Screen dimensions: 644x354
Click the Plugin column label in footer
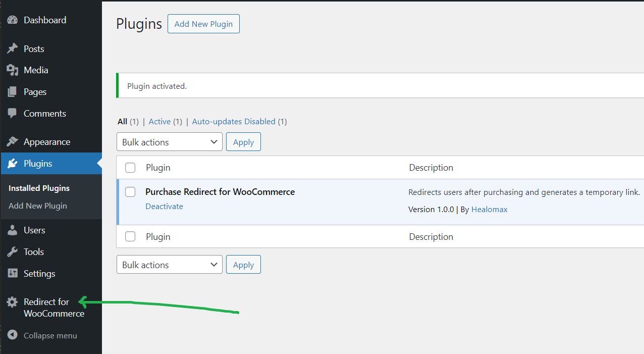158,236
